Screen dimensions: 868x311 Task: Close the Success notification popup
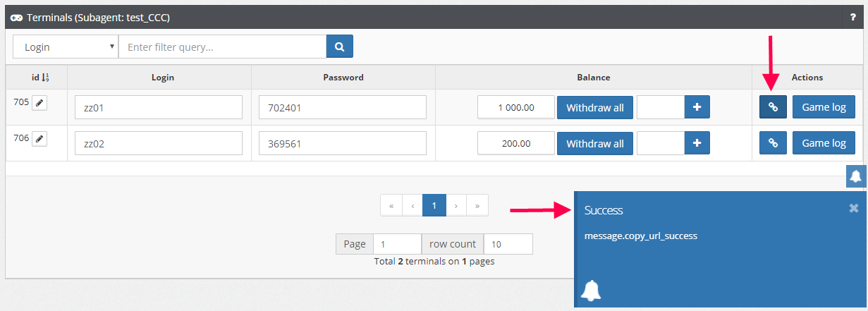(853, 208)
